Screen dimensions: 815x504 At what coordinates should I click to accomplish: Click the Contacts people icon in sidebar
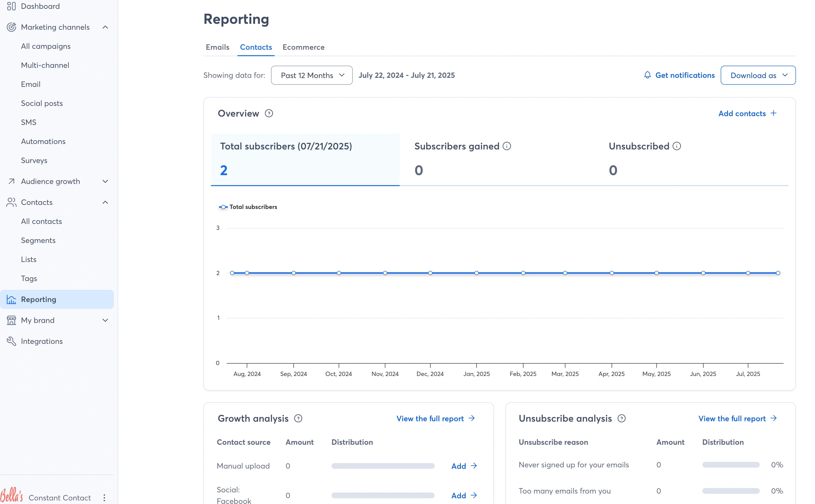tap(11, 202)
